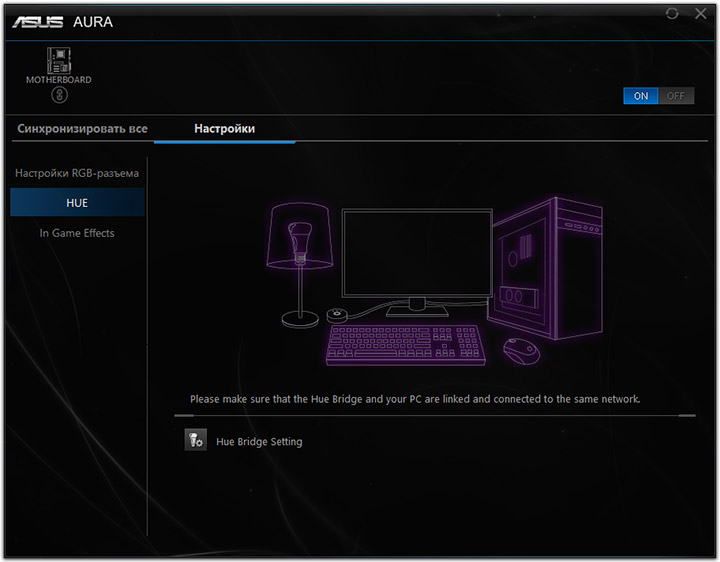Click the refresh icon in the title bar
This screenshot has width=720, height=562.
[672, 14]
